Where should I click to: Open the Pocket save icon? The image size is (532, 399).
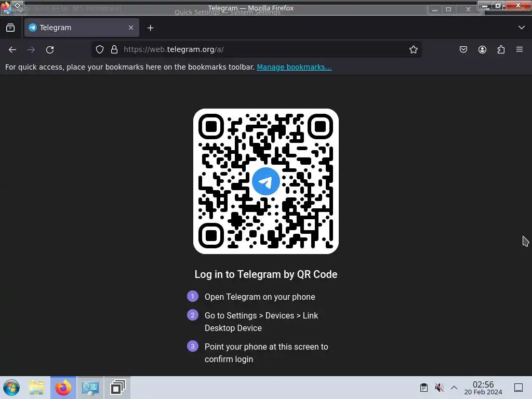[x=463, y=49]
